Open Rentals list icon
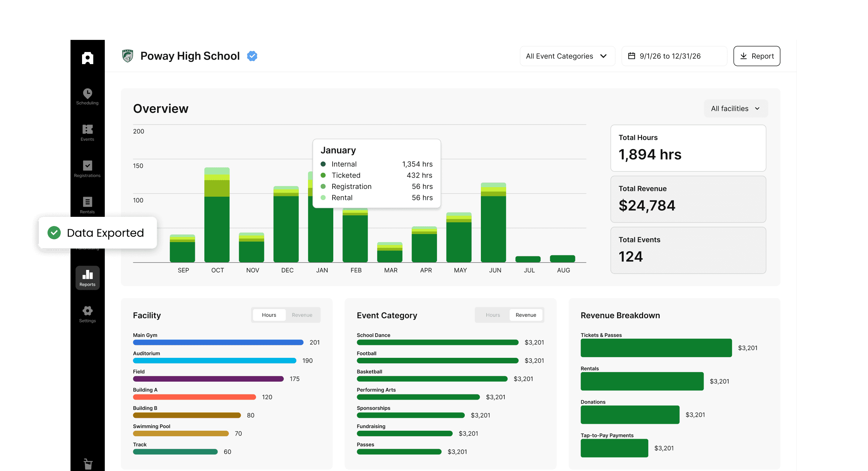This screenshot has height=471, width=868. [x=87, y=202]
